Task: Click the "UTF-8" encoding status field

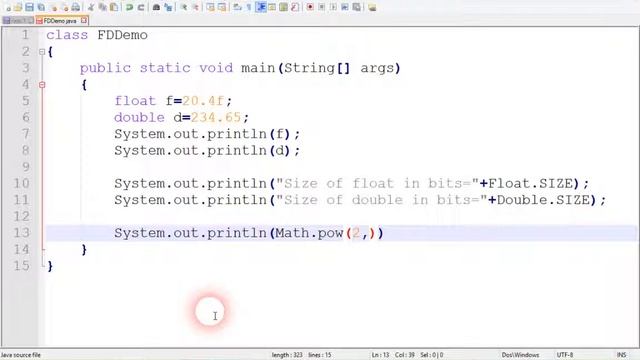Action: click(565, 355)
